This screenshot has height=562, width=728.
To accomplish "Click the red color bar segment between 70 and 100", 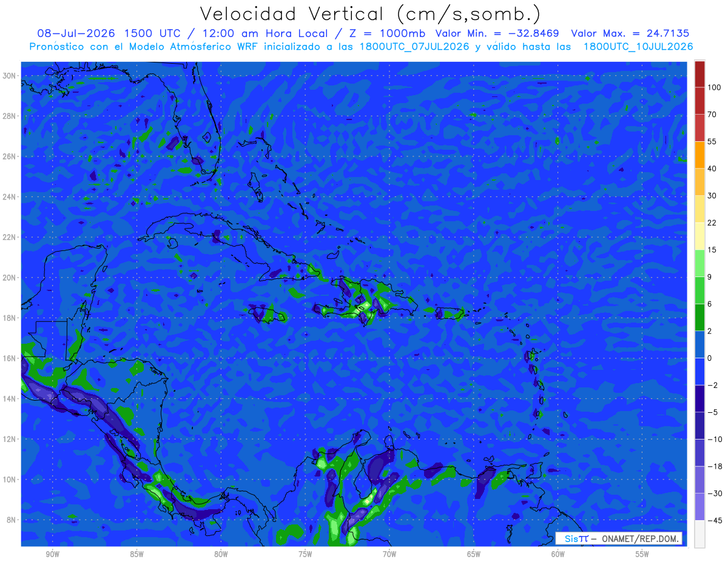I will click(x=699, y=101).
